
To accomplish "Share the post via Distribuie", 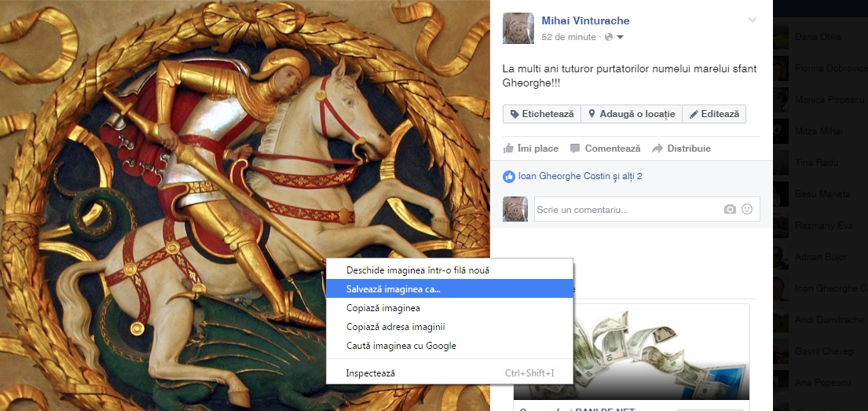I will coord(681,149).
